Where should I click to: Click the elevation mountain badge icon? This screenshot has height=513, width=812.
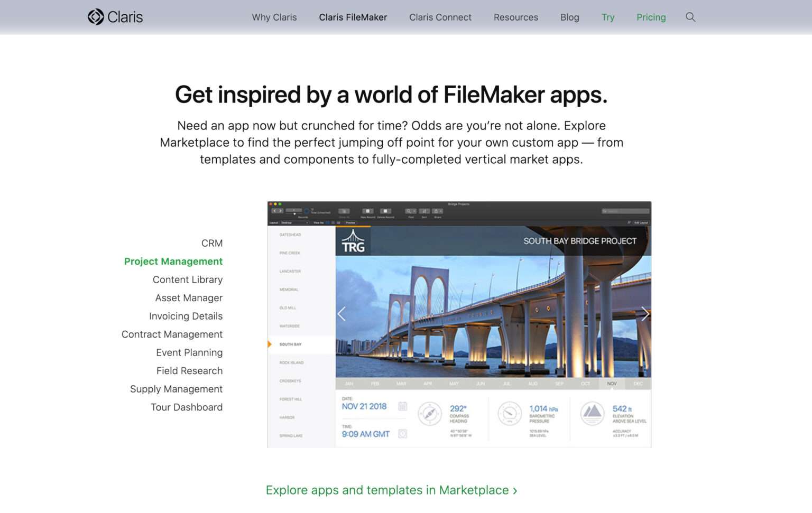click(591, 414)
